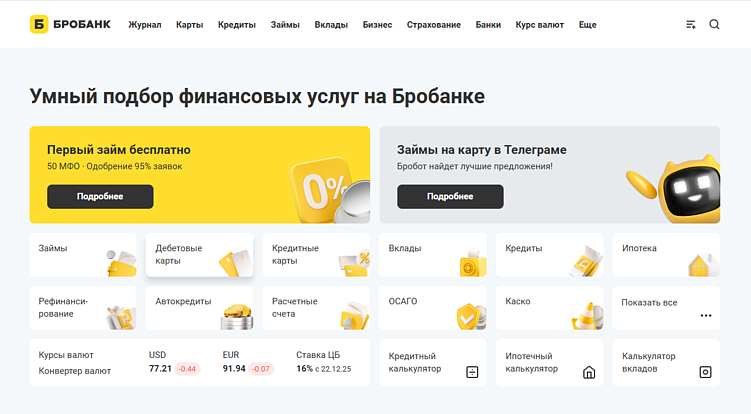Screen dimensions: 751x414
Task: Open the Бизнес menu item
Action: tap(377, 25)
